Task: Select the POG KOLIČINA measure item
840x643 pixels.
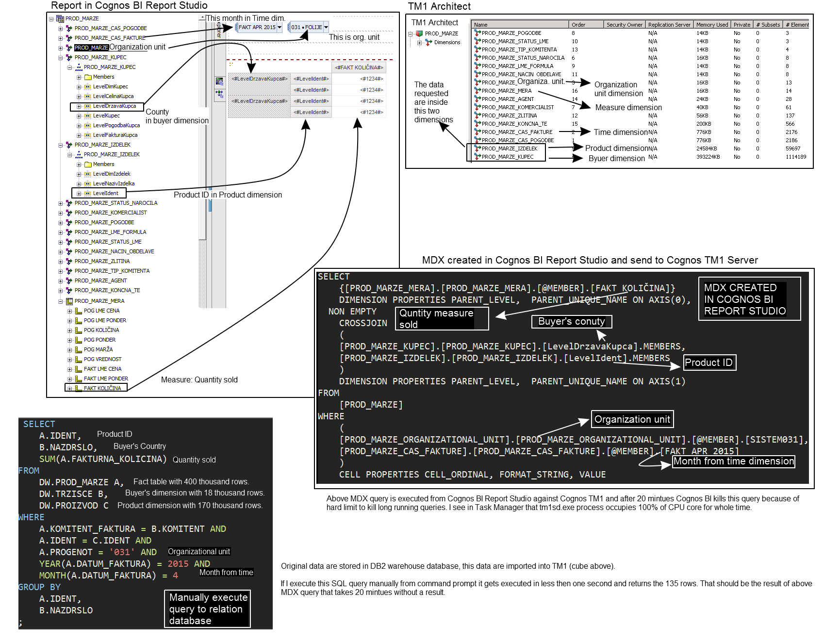Action: tap(101, 330)
